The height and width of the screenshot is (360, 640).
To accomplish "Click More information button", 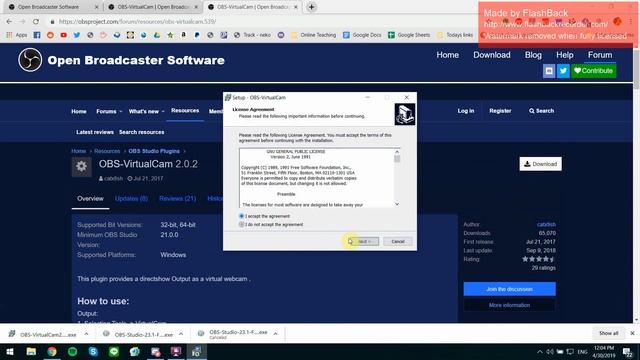I will point(509,305).
